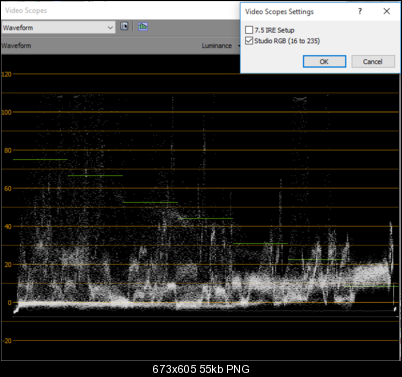Confirm settings with the OK button

324,62
